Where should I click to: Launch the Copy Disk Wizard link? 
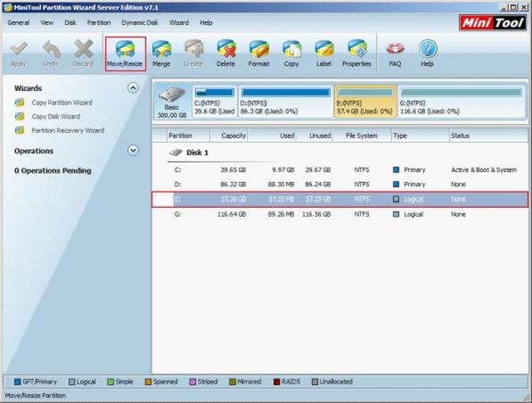[56, 117]
